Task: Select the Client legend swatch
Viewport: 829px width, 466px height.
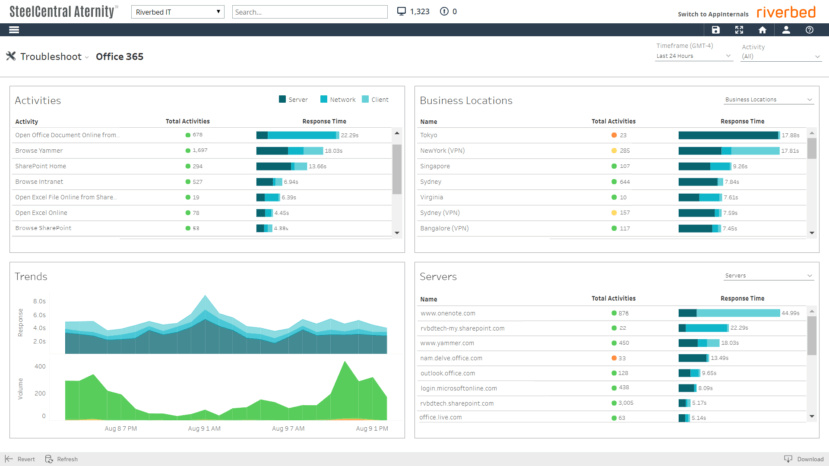Action: coord(365,99)
